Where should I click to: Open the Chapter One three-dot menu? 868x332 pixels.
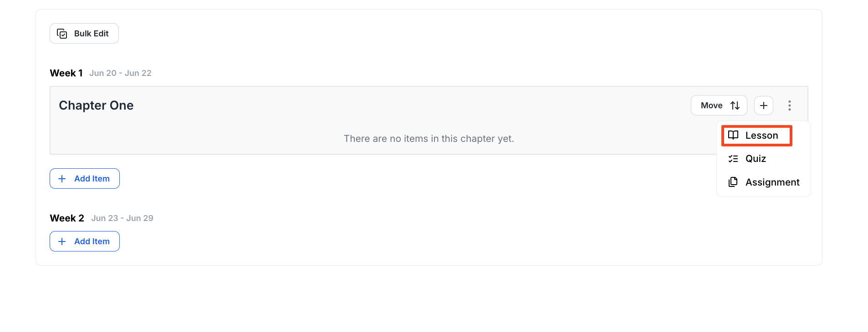(x=789, y=106)
